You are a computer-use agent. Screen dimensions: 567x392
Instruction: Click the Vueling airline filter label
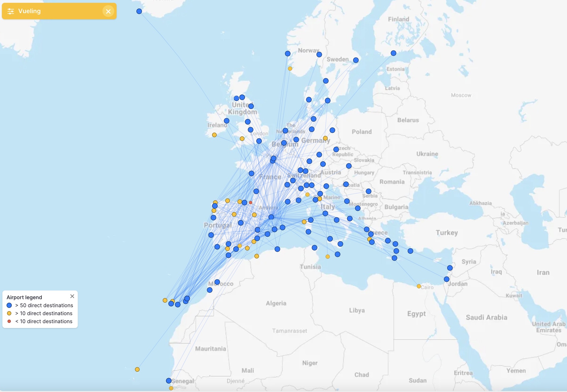click(29, 11)
